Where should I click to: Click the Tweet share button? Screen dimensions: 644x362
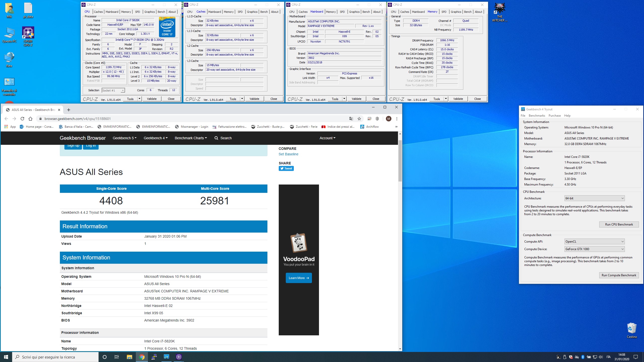click(x=286, y=168)
